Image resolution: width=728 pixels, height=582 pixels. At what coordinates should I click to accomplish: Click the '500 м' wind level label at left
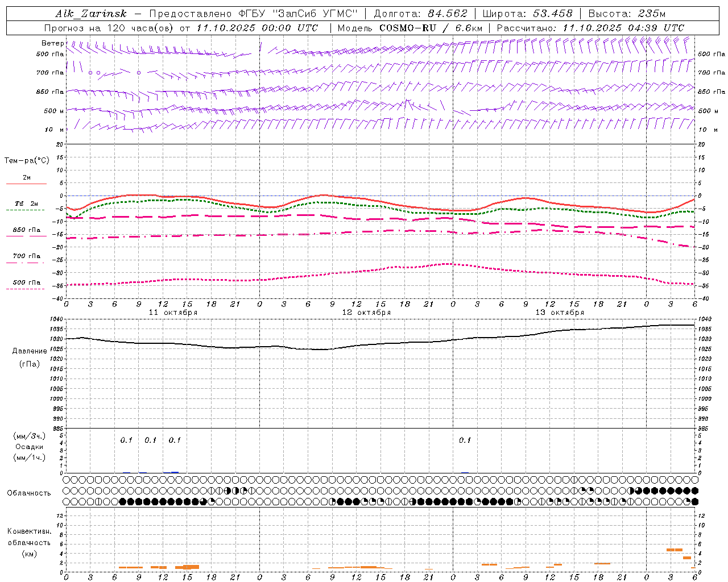[54, 111]
